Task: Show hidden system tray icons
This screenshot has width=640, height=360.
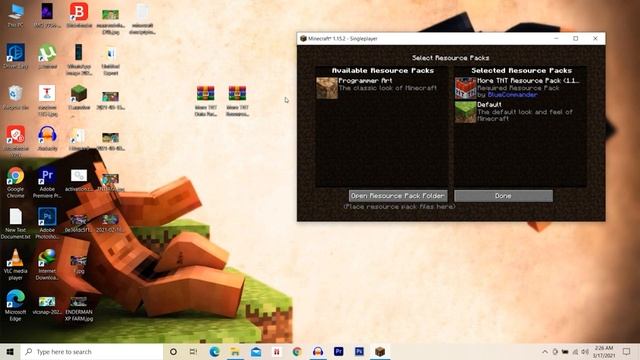Action: click(545, 351)
